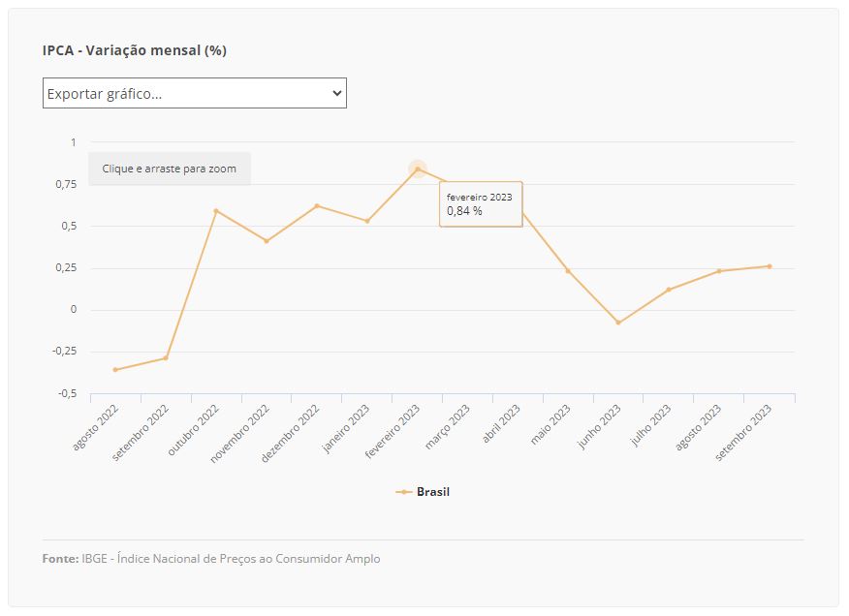
Task: Click the "0,84 %" value in the tooltip
Action: pos(464,211)
